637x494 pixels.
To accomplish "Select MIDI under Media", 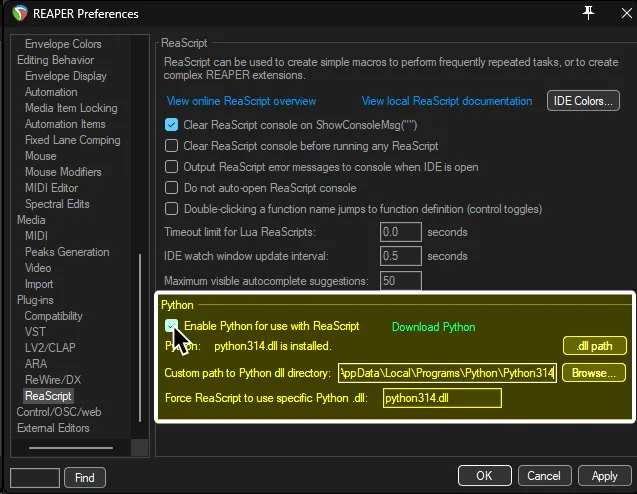I will [37, 236].
